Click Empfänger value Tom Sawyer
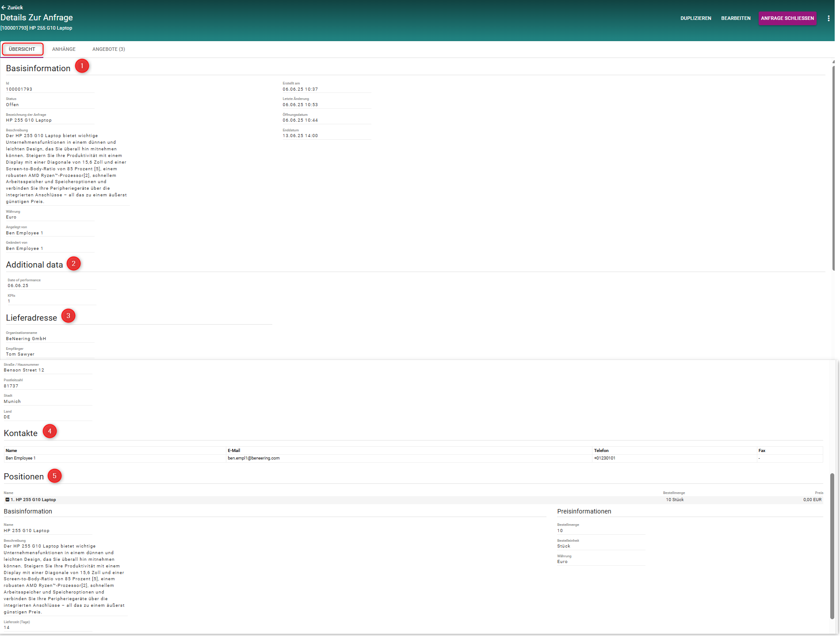The height and width of the screenshot is (636, 840). pos(20,354)
